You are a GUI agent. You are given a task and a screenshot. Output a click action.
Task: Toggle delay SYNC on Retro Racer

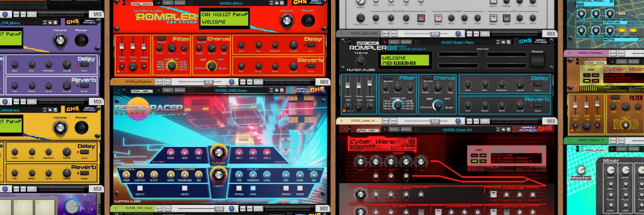click(253, 188)
